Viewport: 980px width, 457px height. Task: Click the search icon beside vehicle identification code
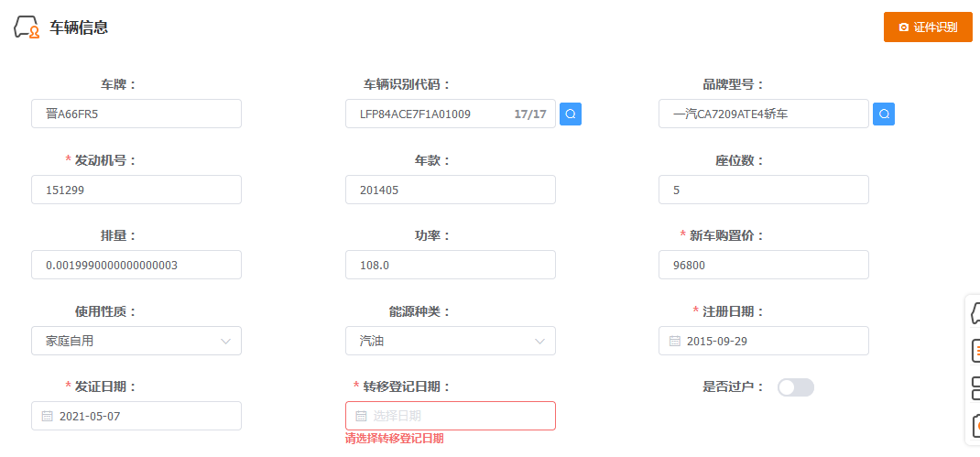tap(571, 114)
